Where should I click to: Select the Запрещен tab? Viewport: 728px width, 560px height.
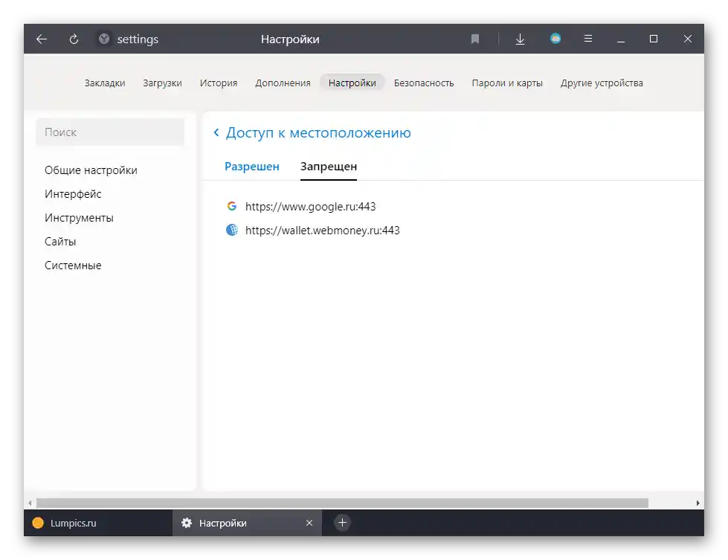(329, 167)
